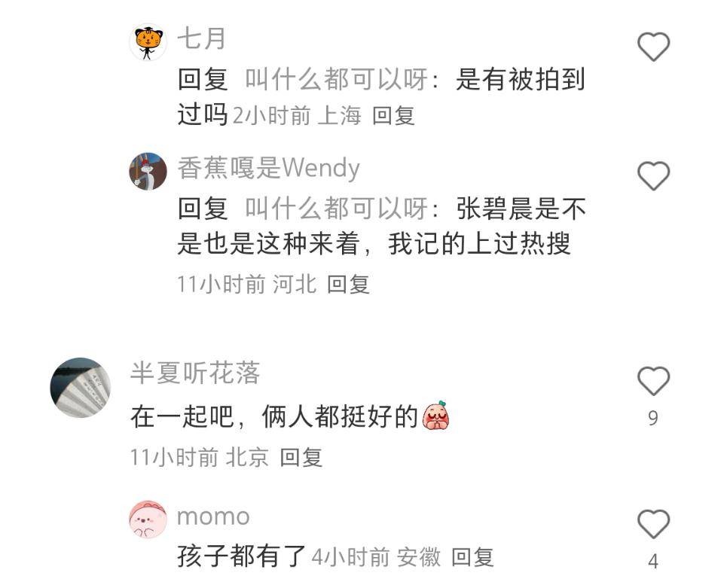Reply to 半夏听花落's 北京 comment
727x588 pixels.
pyautogui.click(x=301, y=457)
